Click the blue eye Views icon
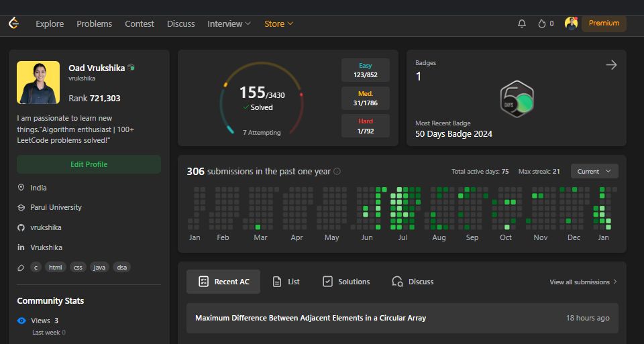This screenshot has width=644, height=344. (21, 321)
